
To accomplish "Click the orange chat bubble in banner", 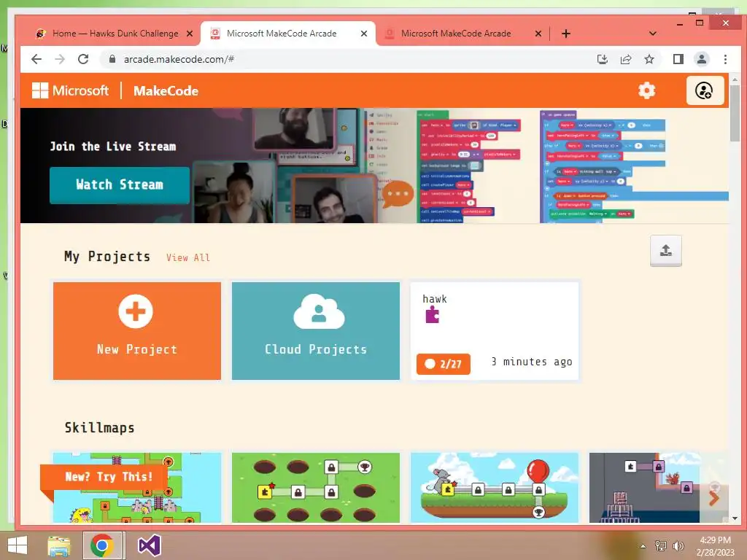I will tap(398, 194).
